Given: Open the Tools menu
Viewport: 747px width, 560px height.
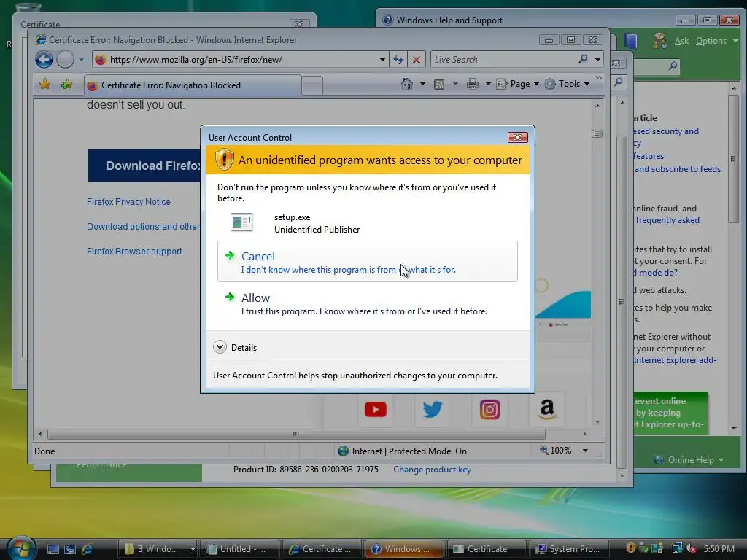Looking at the screenshot, I should point(568,84).
